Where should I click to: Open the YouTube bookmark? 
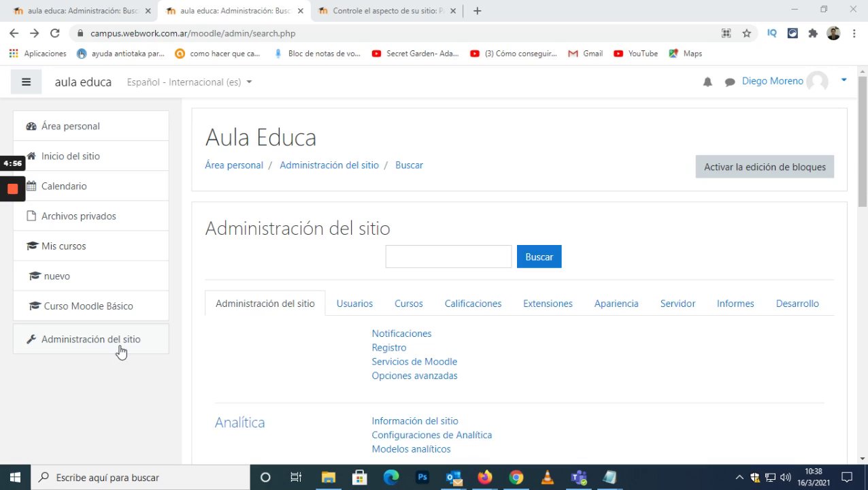[x=635, y=53]
